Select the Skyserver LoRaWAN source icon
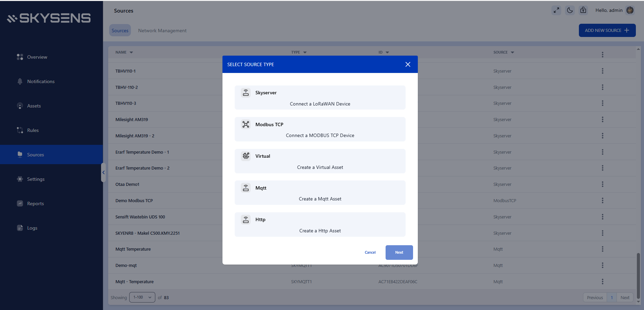Image resolution: width=644 pixels, height=310 pixels. (x=246, y=93)
